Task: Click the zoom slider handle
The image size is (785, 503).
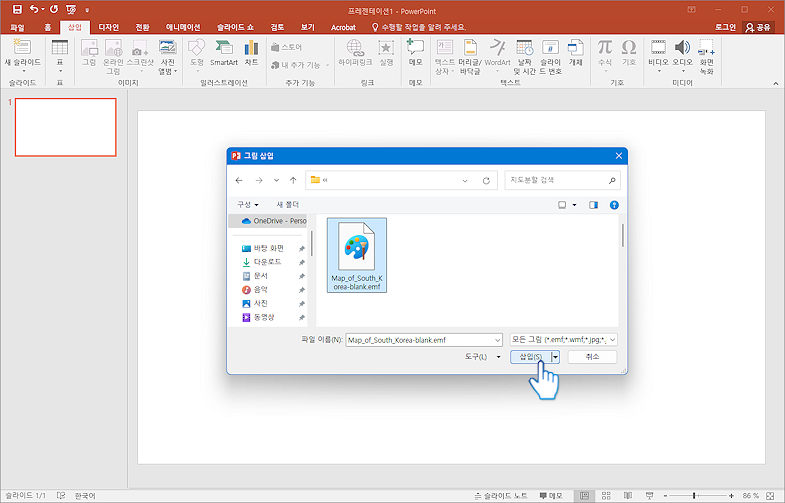Action: tap(694, 495)
